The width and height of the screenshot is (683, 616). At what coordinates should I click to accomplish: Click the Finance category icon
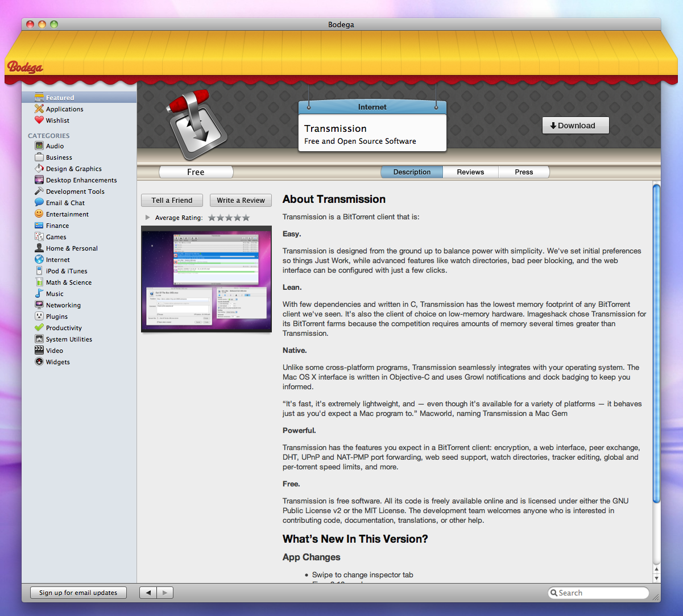tap(39, 226)
